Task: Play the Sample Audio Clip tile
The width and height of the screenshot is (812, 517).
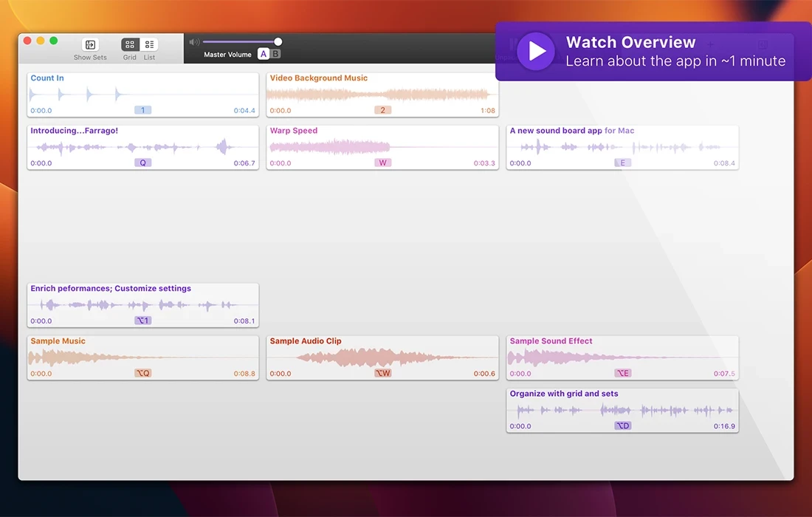Action: (382, 357)
